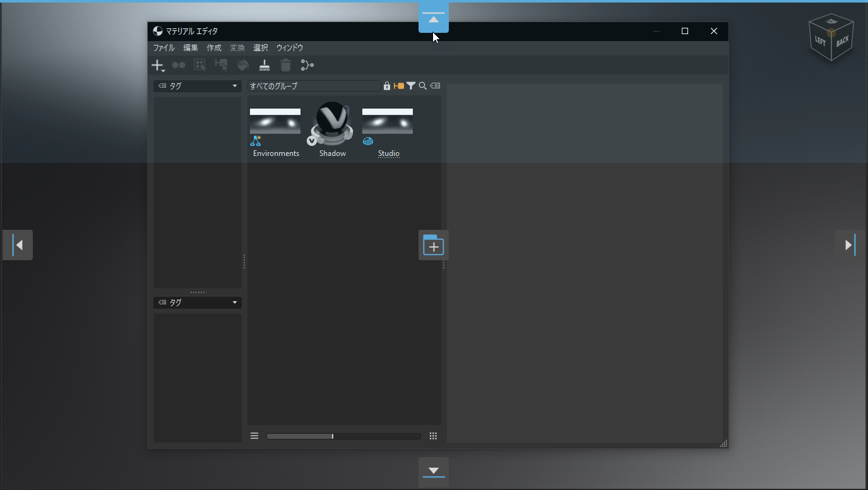Toggle the orange hierarchy view icon
Screen dimensions: 868x490
tap(398, 86)
